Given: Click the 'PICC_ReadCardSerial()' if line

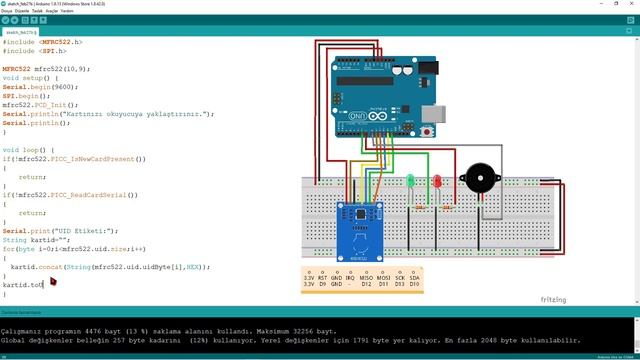Looking at the screenshot, I should (x=70, y=195).
